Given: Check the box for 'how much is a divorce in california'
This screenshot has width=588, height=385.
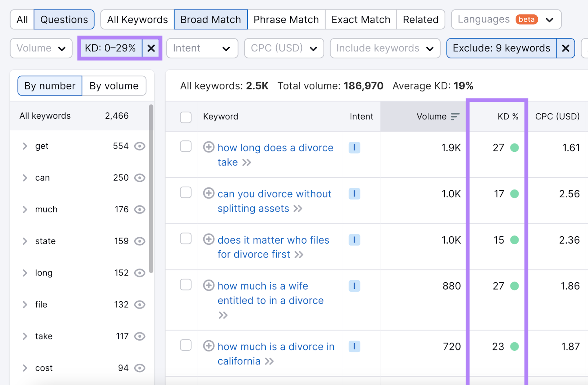Looking at the screenshot, I should coord(186,345).
